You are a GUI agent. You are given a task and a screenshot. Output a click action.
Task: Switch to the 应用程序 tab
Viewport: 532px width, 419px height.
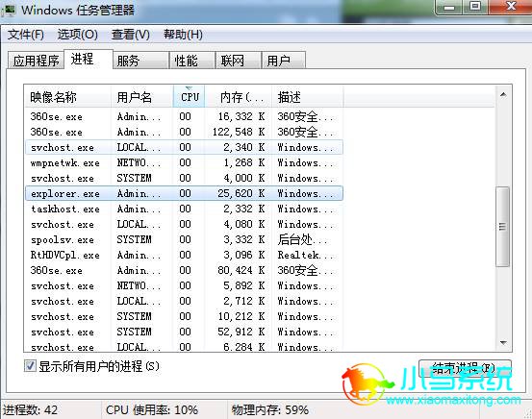click(36, 61)
